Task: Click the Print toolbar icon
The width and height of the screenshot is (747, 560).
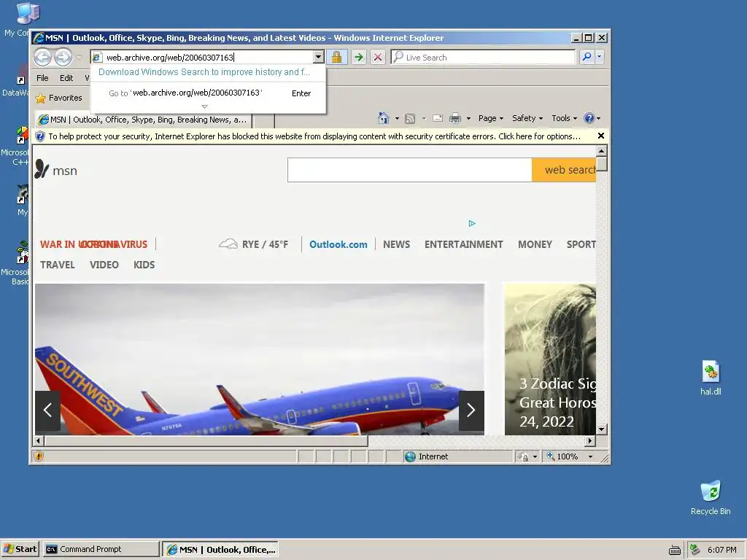Action: [455, 118]
